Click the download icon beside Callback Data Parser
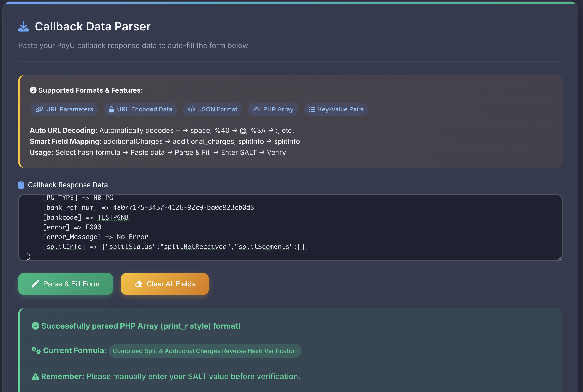Image resolution: width=583 pixels, height=392 pixels. [x=24, y=26]
